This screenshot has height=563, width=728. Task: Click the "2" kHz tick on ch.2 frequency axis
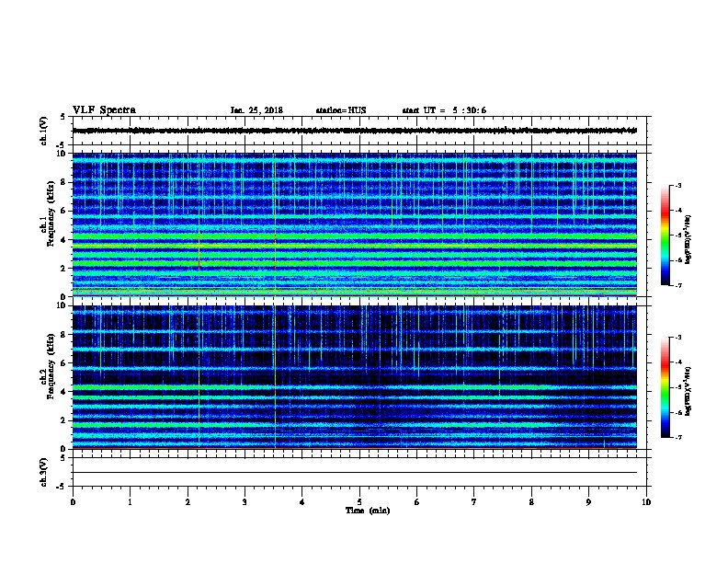coord(64,420)
